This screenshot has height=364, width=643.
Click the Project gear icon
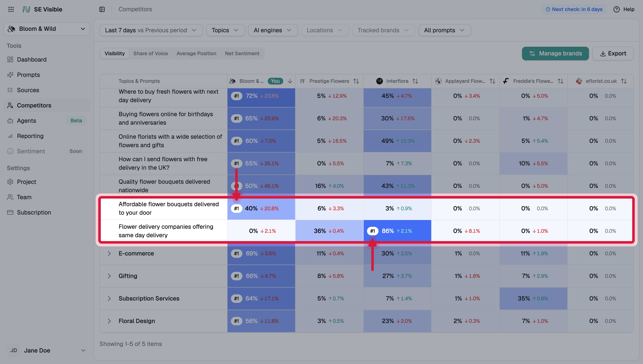click(x=10, y=182)
